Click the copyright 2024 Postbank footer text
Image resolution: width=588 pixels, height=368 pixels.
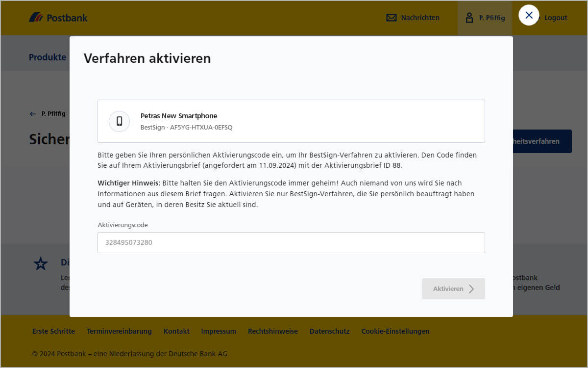(x=130, y=354)
